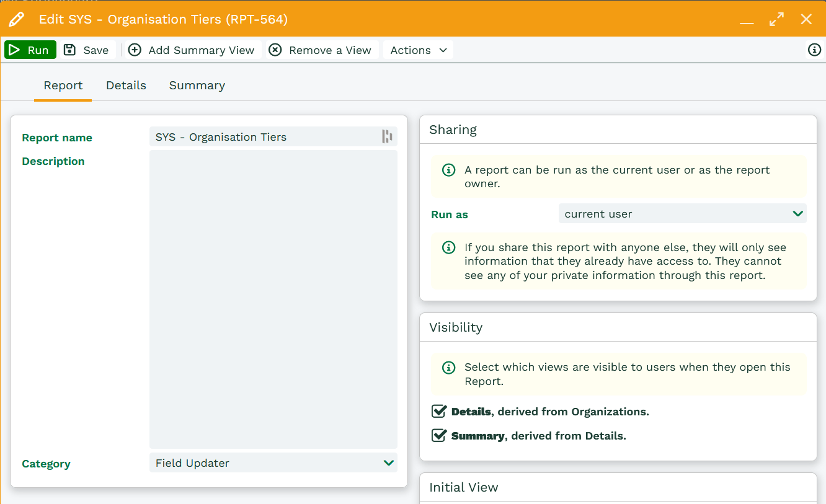Expand the Actions dropdown menu

[x=419, y=50]
